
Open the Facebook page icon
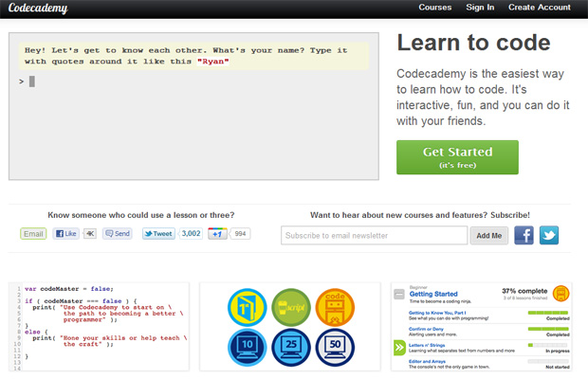click(x=524, y=235)
